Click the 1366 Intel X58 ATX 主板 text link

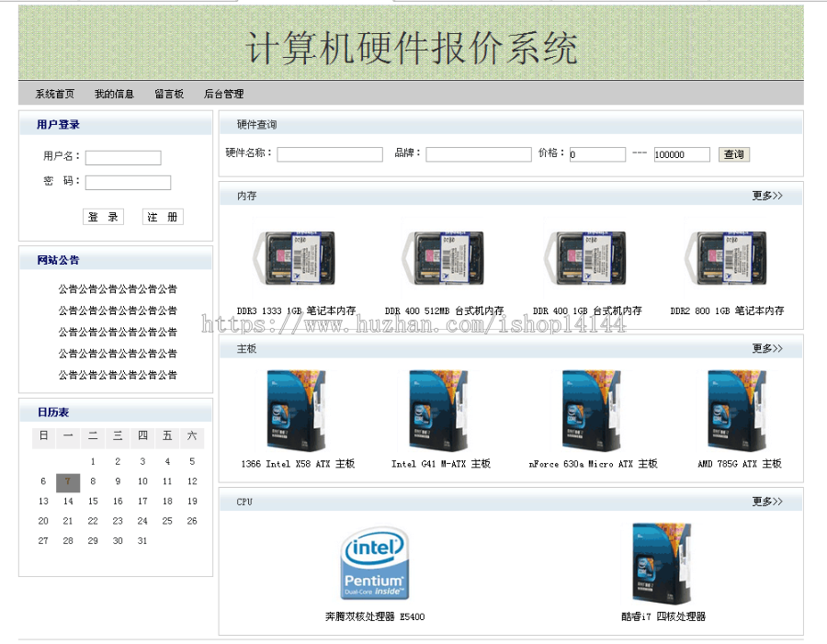click(x=298, y=464)
